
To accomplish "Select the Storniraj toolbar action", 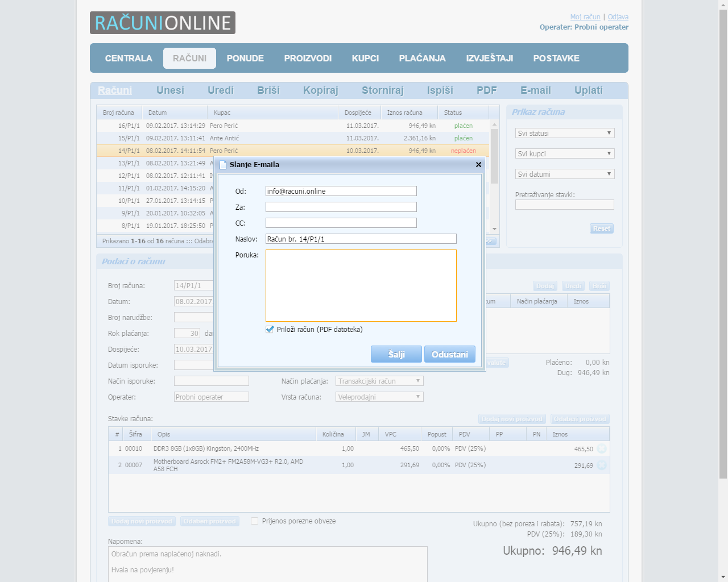I will [x=382, y=90].
